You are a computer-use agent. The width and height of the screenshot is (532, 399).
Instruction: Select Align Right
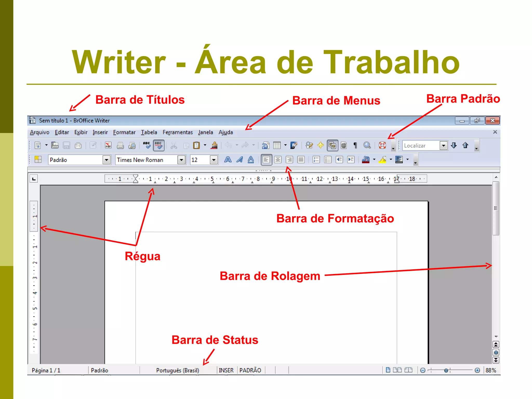[289, 159]
